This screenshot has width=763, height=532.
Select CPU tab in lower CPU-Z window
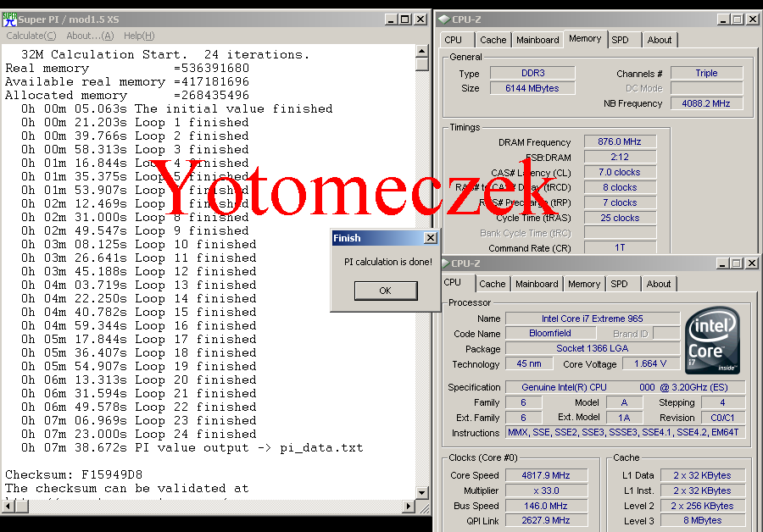coord(453,282)
